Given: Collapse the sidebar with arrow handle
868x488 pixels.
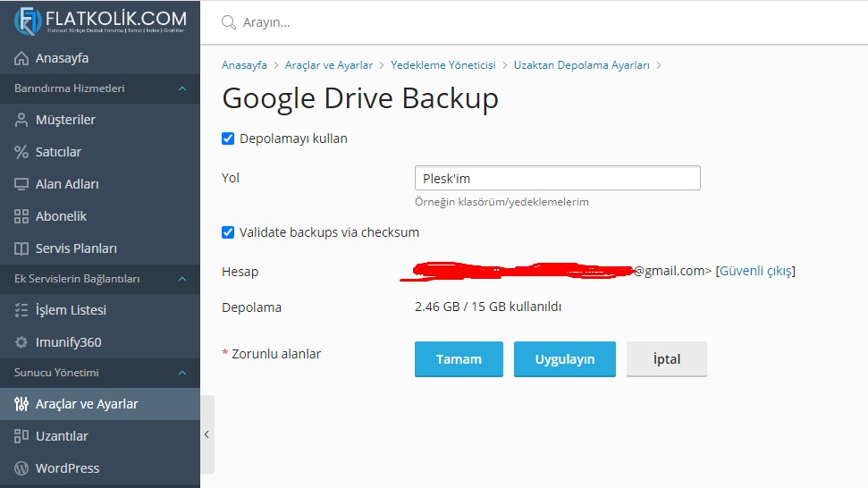Looking at the screenshot, I should (x=207, y=434).
